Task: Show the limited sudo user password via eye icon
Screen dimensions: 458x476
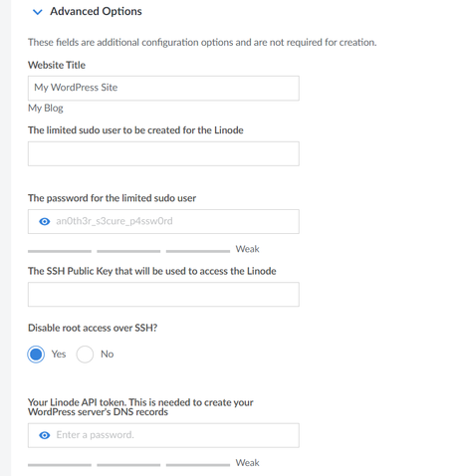Action: [45, 221]
